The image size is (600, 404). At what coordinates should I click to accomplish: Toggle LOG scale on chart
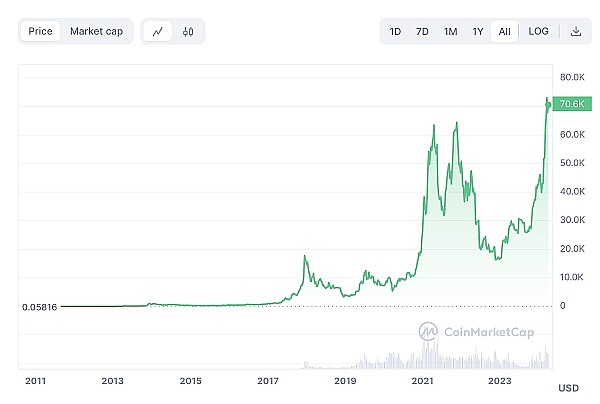[x=538, y=31]
